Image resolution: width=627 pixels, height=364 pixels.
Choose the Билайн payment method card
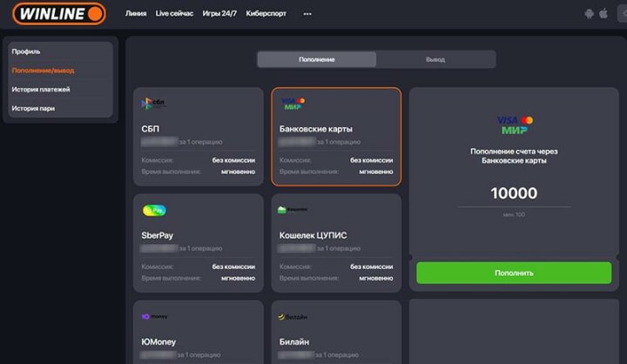(336, 332)
